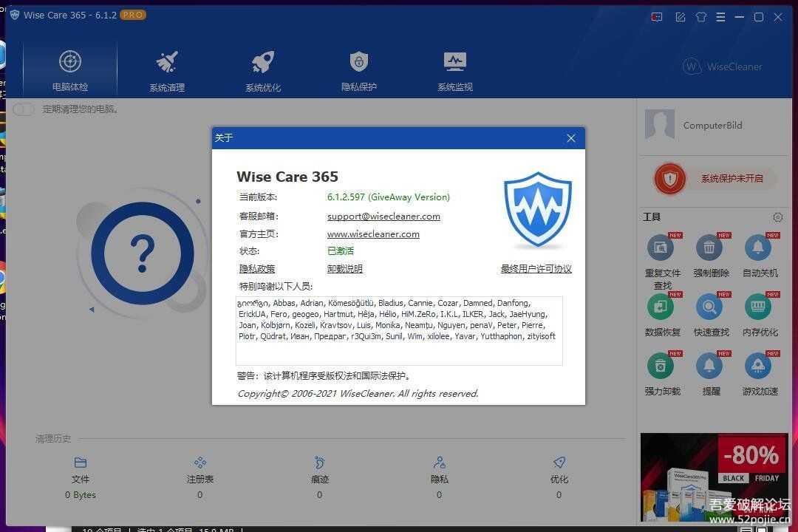
Task: Click the feedback pencil icon in title bar
Action: 680,16
